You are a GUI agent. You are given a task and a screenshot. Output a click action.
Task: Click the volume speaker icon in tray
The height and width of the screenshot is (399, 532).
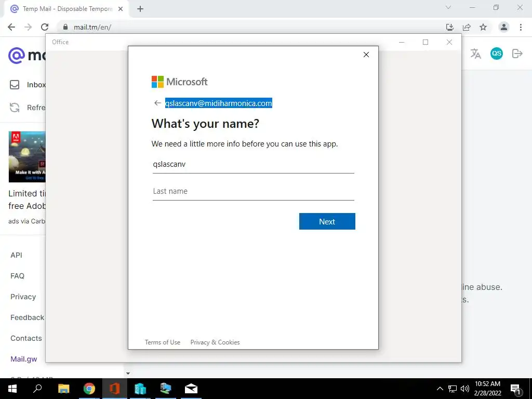coord(465,389)
